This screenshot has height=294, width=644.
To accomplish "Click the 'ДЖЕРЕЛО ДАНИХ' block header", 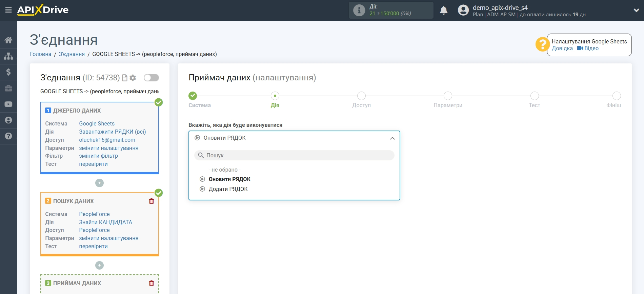I will (x=77, y=111).
